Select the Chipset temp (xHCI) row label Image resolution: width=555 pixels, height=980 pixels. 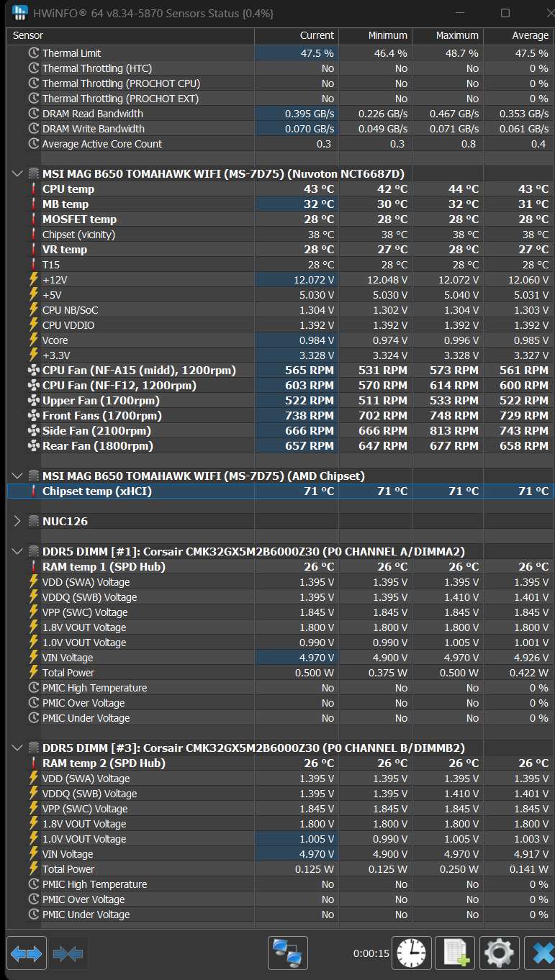pyautogui.click(x=97, y=491)
